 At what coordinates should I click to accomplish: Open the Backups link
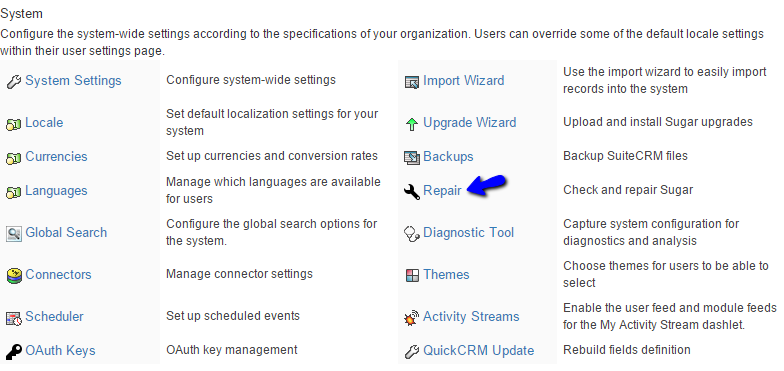[448, 156]
